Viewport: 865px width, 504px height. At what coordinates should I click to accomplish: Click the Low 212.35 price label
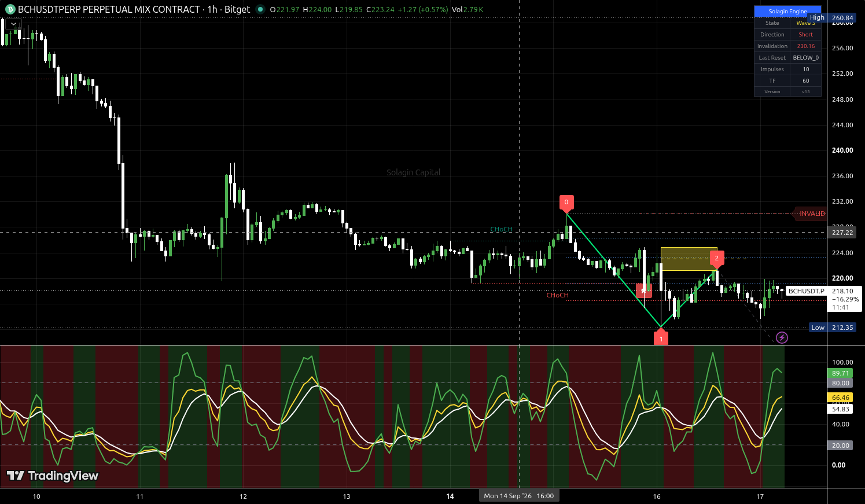tap(833, 328)
